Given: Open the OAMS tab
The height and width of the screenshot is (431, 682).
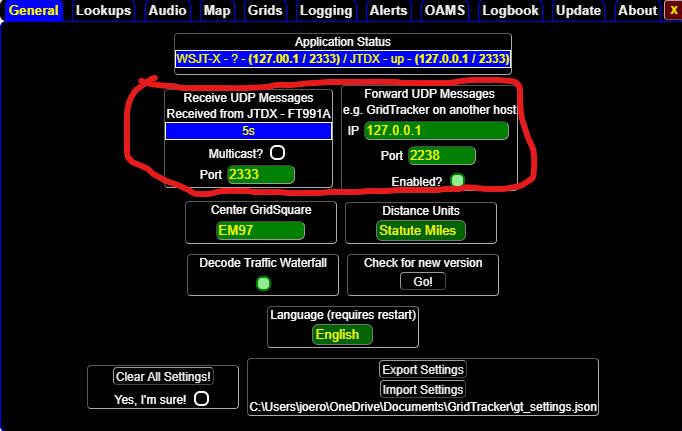Looking at the screenshot, I should click(x=445, y=10).
